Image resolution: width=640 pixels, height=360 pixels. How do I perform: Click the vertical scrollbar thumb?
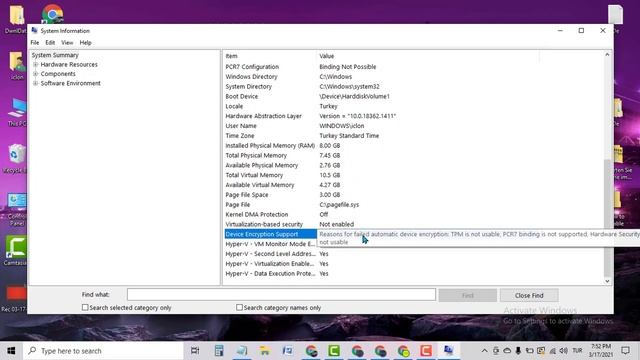[607, 217]
